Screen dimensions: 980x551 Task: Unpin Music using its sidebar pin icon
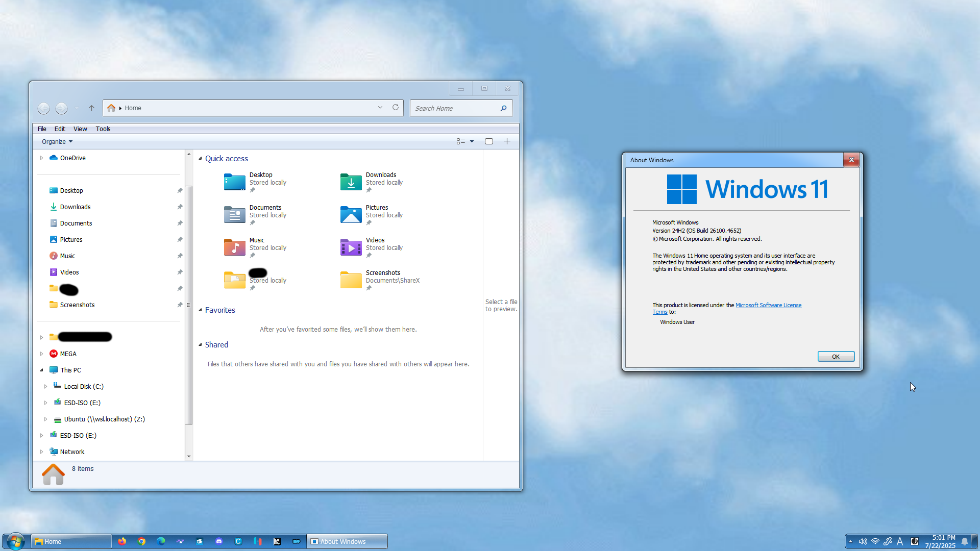180,256
